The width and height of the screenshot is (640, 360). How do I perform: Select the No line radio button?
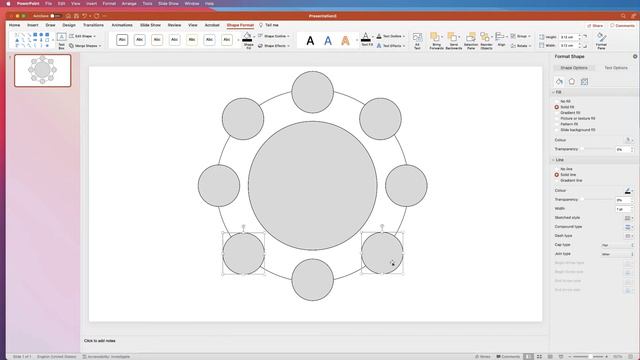pos(556,169)
